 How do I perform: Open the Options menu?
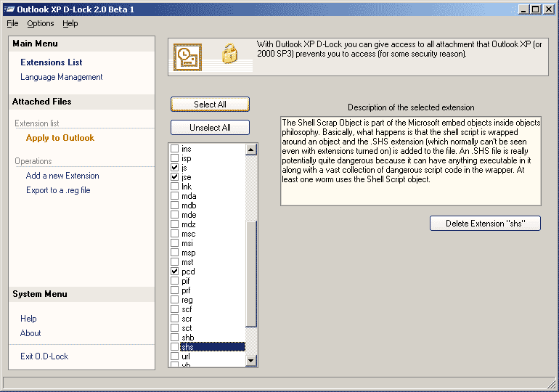pyautogui.click(x=41, y=23)
